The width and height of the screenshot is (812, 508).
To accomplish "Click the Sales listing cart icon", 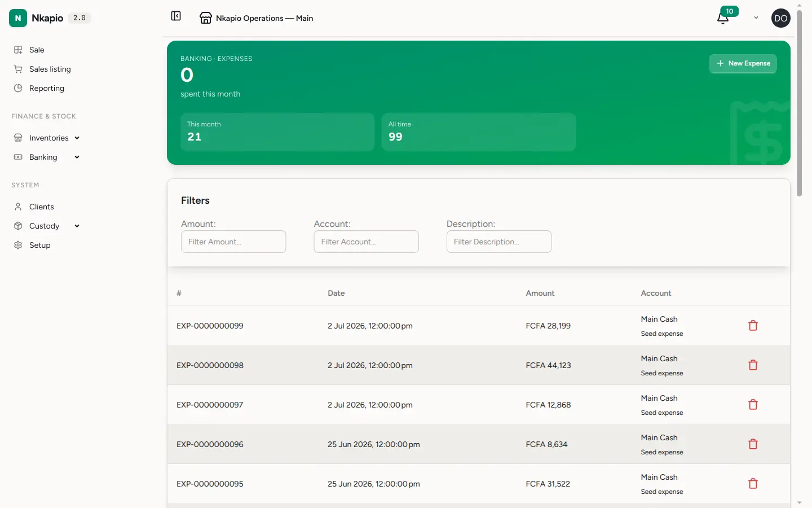I will [x=18, y=69].
